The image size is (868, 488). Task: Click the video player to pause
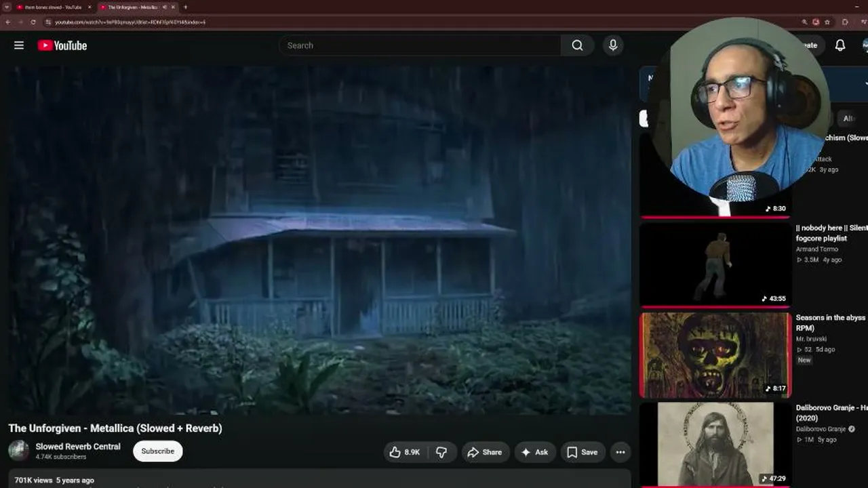click(319, 241)
